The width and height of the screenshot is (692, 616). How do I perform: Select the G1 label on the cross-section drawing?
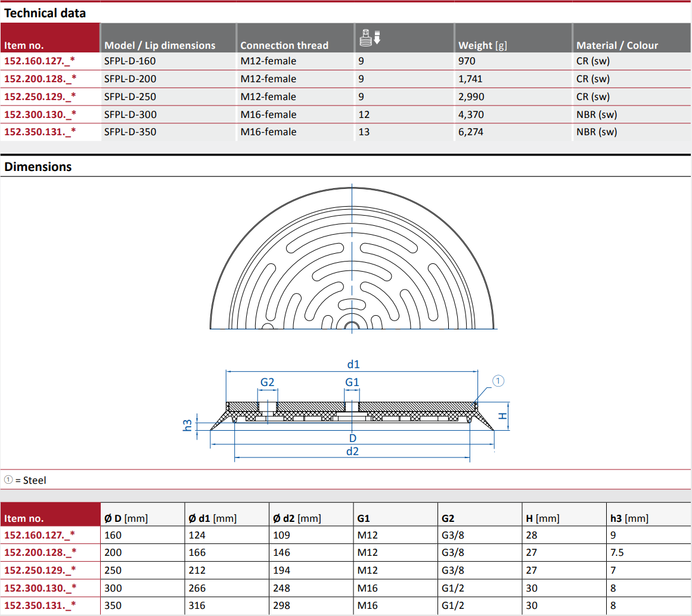click(x=352, y=382)
